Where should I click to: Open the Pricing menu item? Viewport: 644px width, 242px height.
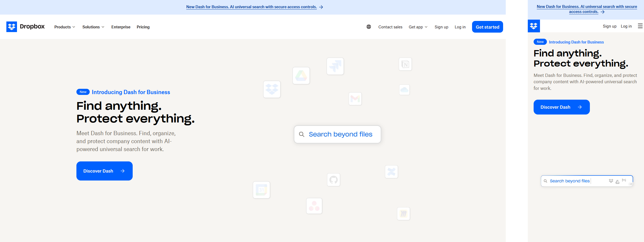(x=143, y=27)
